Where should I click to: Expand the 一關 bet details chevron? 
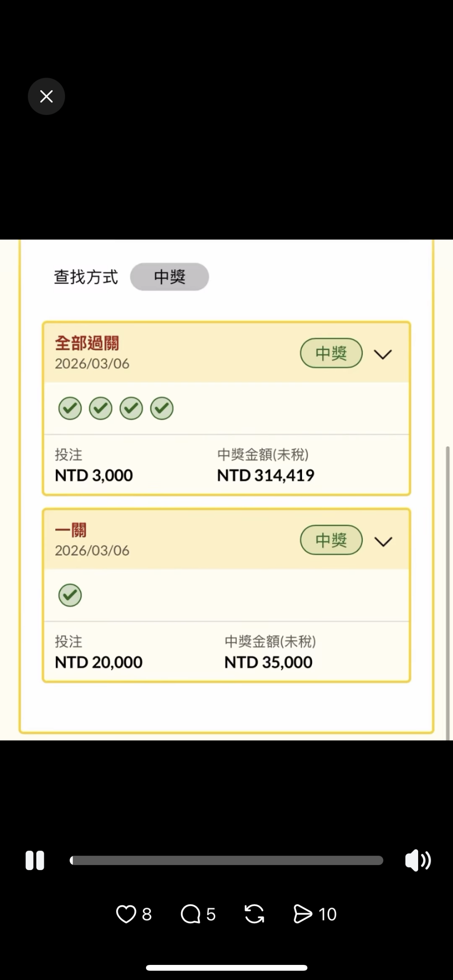[x=383, y=541]
